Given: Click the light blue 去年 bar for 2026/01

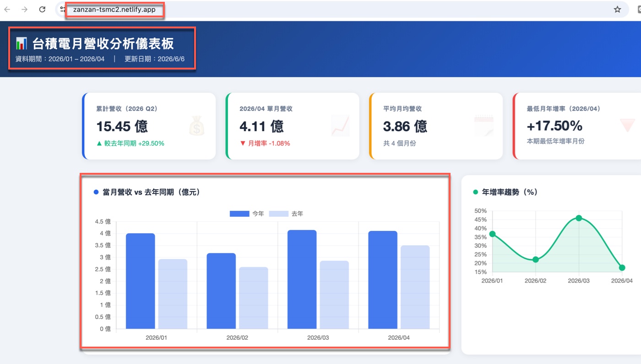Looking at the screenshot, I should 173,294.
